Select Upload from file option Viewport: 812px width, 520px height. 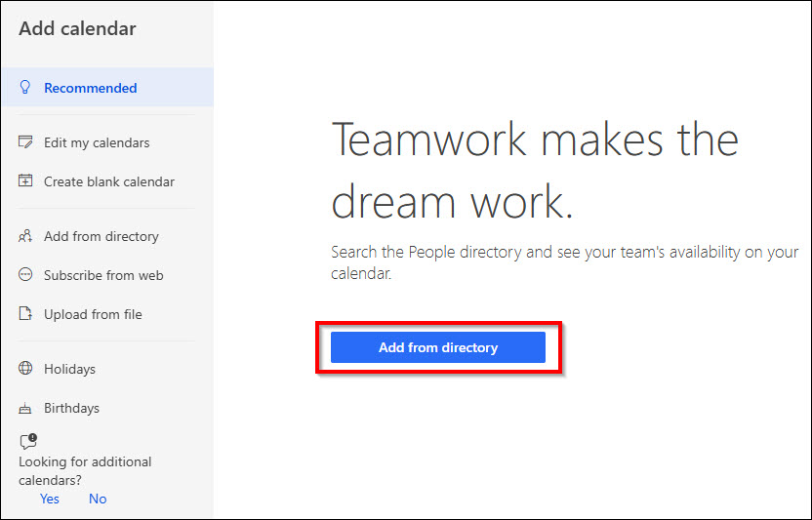[94, 314]
